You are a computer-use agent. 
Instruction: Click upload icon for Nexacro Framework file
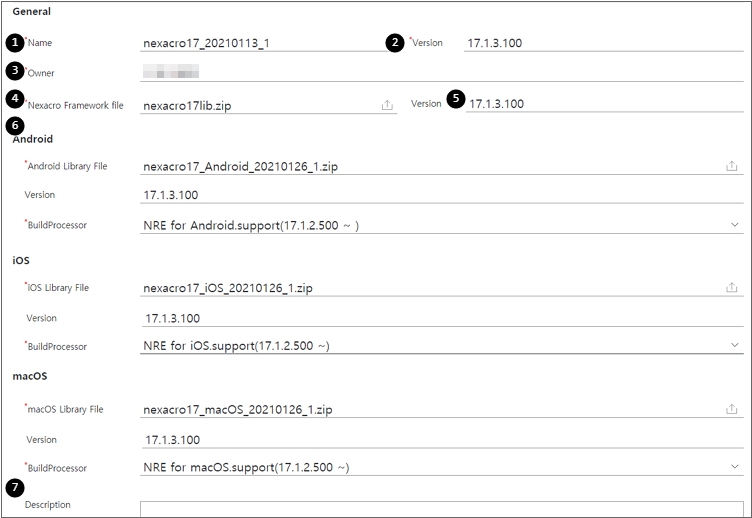(387, 105)
